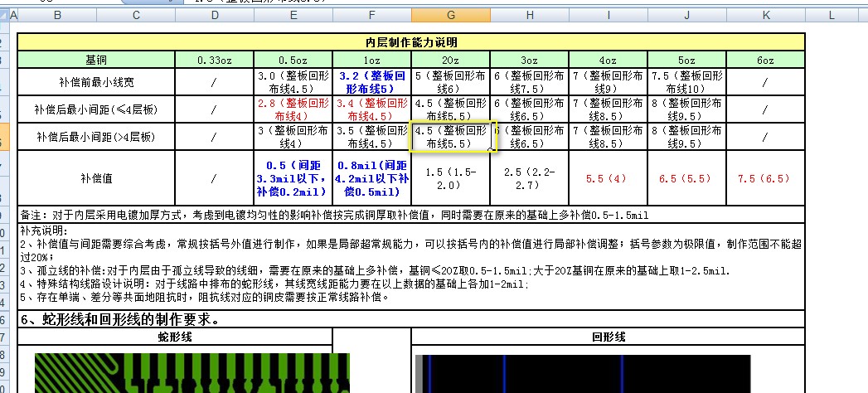Click the 补充说明 notes block
The image size is (868, 393).
pos(411,266)
